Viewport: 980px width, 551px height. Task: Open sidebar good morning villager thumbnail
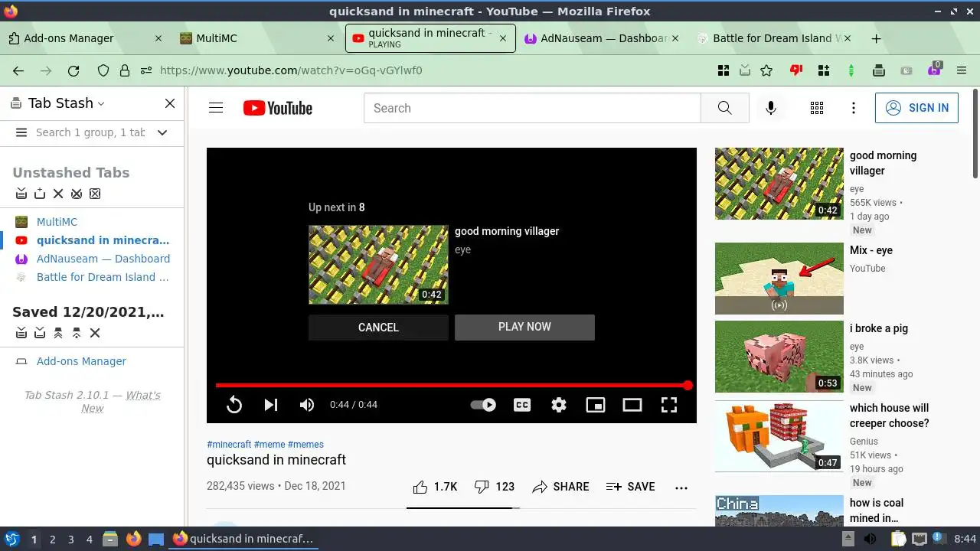(x=779, y=184)
